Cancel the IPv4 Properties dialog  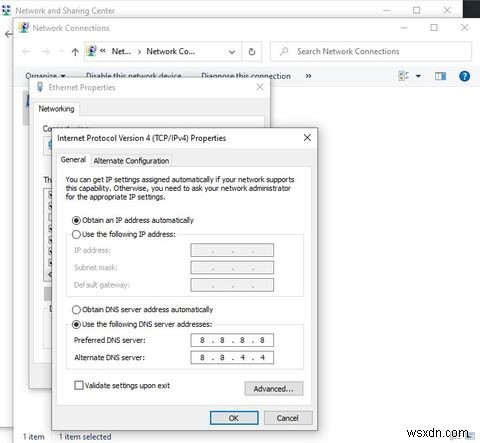click(288, 418)
